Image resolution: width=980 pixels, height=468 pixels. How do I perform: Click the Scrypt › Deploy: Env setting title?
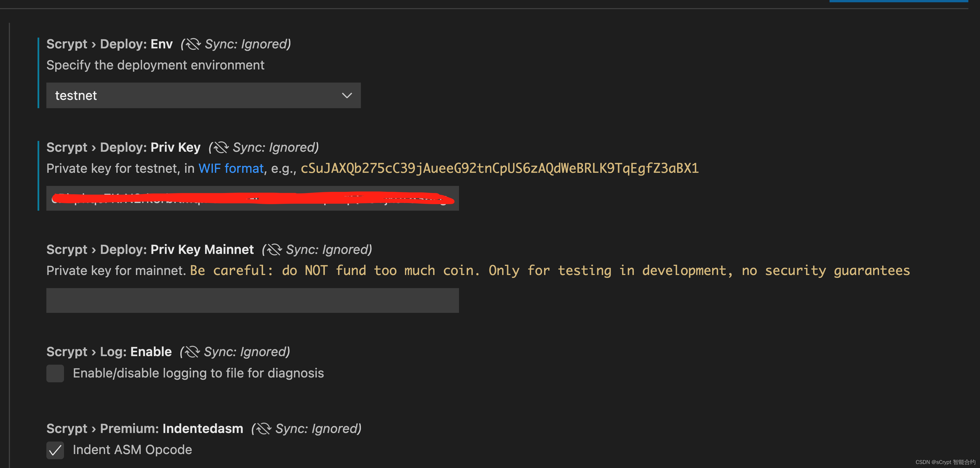109,44
